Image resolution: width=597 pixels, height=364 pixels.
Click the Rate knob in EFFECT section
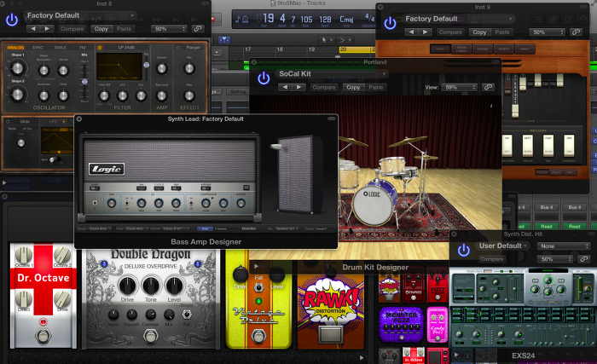click(x=189, y=96)
